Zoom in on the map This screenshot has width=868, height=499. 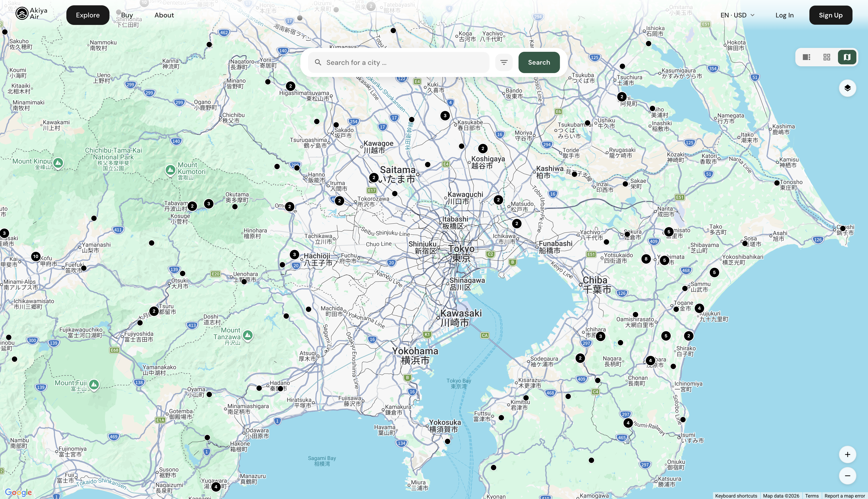(x=847, y=454)
